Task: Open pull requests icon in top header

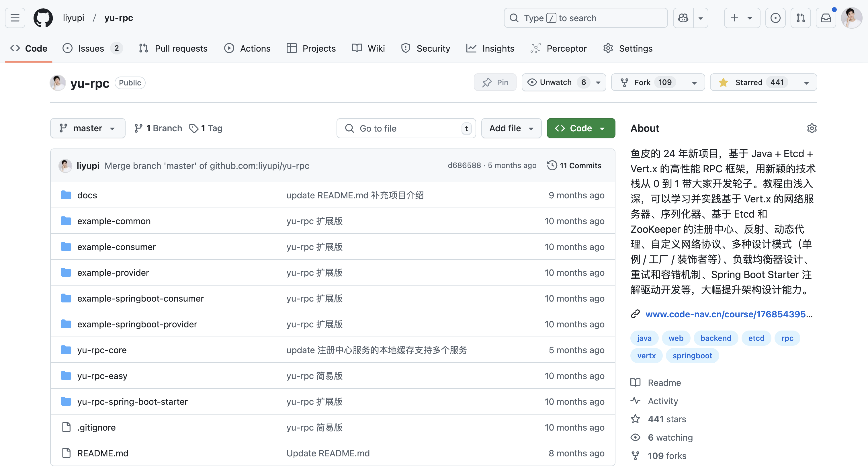Action: pyautogui.click(x=801, y=18)
